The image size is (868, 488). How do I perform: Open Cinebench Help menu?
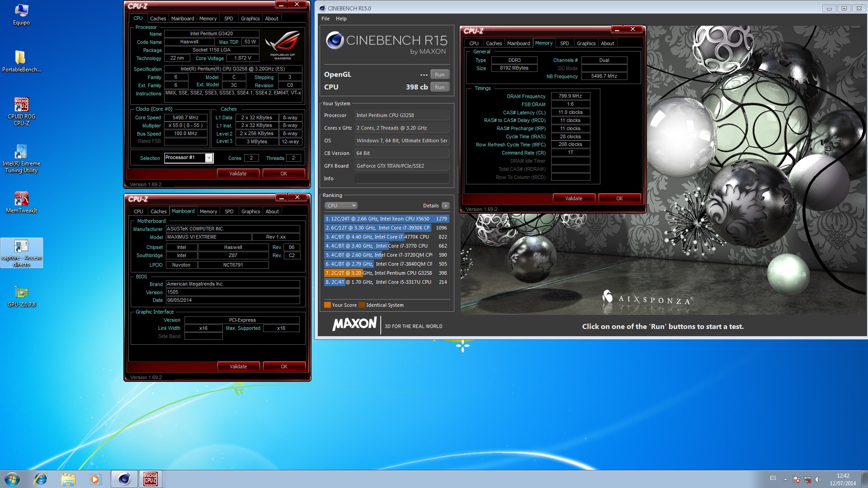click(341, 19)
